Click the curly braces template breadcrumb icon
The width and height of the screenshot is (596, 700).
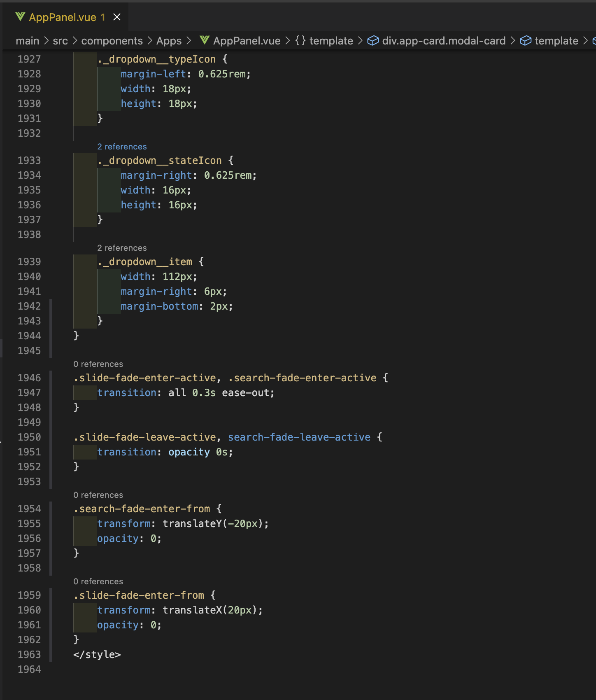(x=300, y=41)
